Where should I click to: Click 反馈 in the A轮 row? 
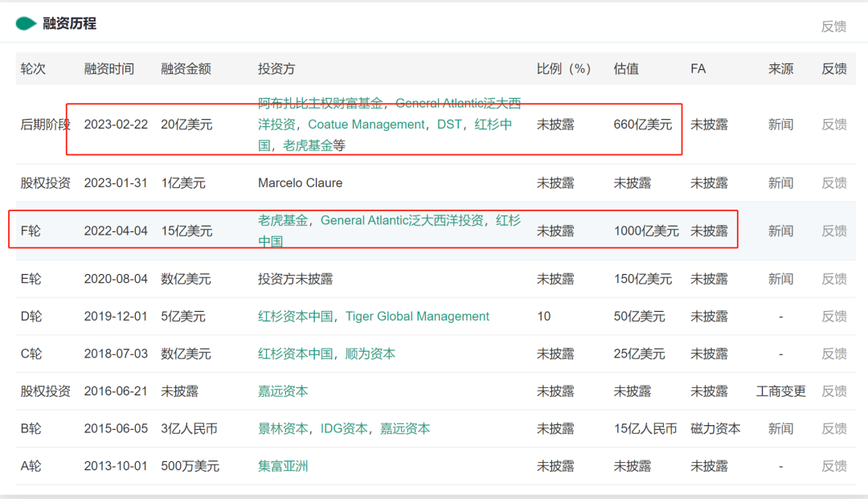pos(833,466)
